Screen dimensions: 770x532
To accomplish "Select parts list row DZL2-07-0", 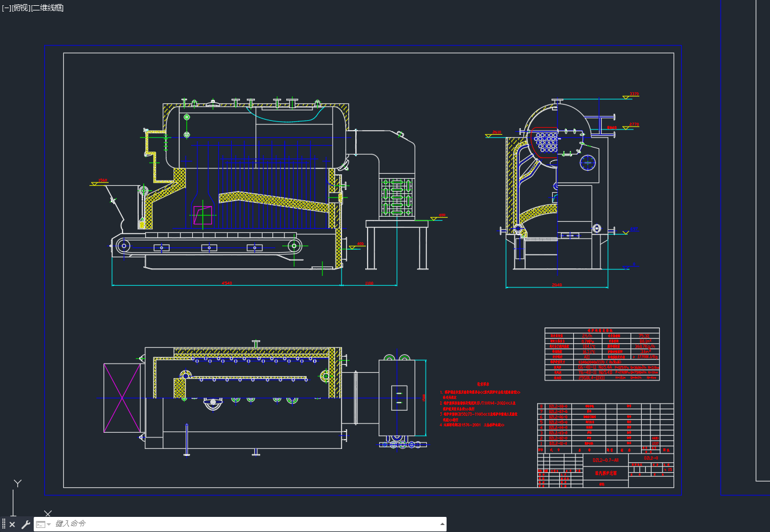I will [x=606, y=411].
